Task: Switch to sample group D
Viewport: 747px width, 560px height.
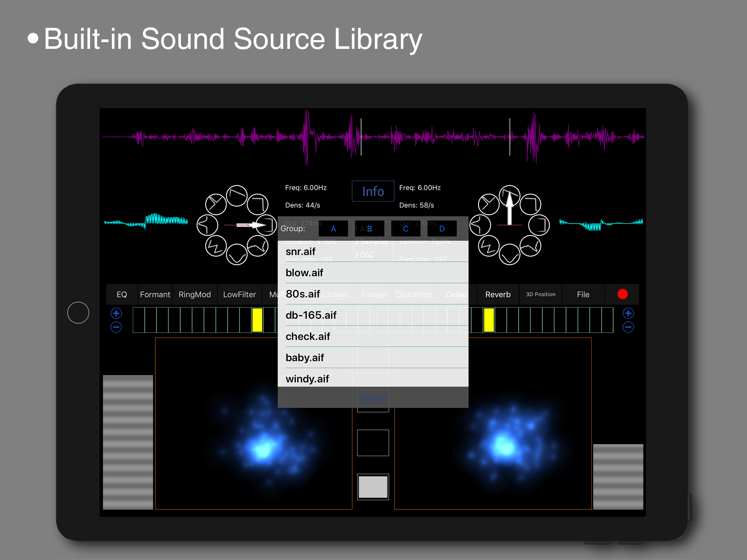Action: point(442,229)
